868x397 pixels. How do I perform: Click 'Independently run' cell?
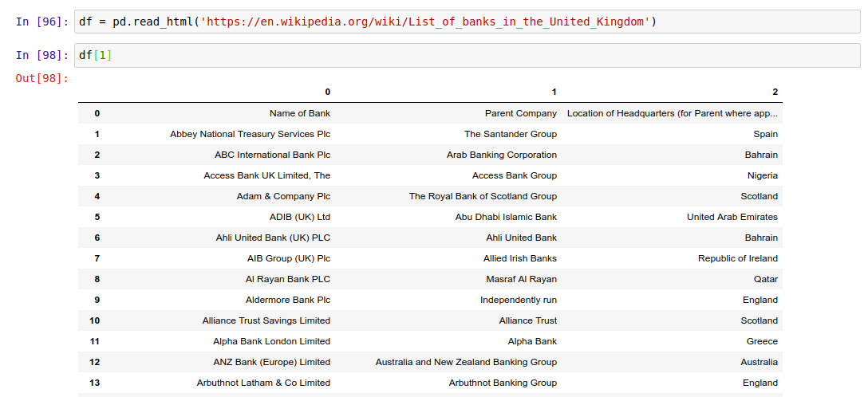coord(518,300)
